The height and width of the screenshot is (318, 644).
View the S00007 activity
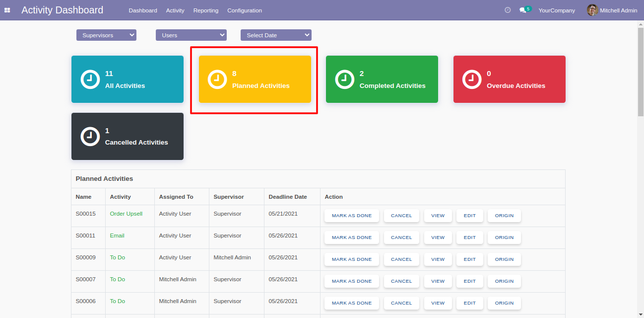(438, 281)
